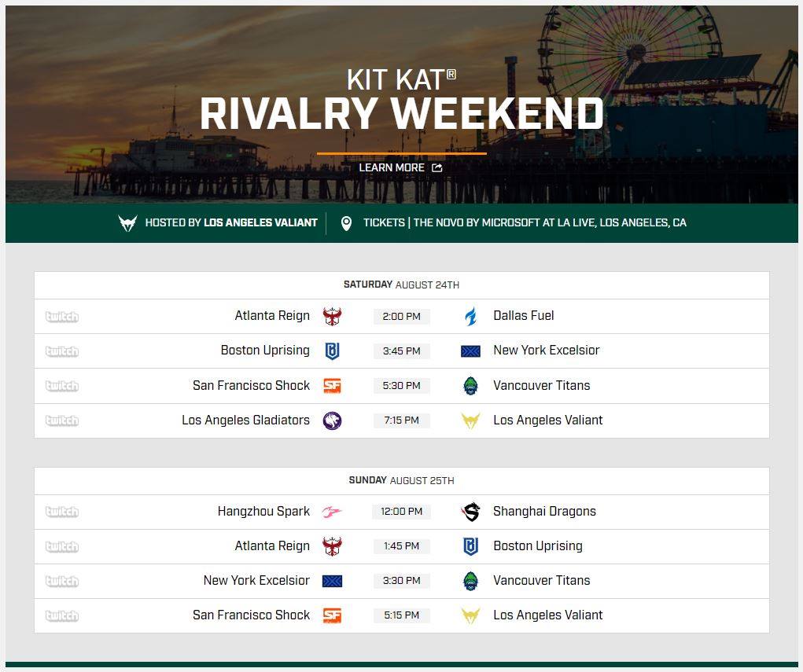Click the Tickets venue link for The Novo
This screenshot has height=672, width=803.
[525, 222]
